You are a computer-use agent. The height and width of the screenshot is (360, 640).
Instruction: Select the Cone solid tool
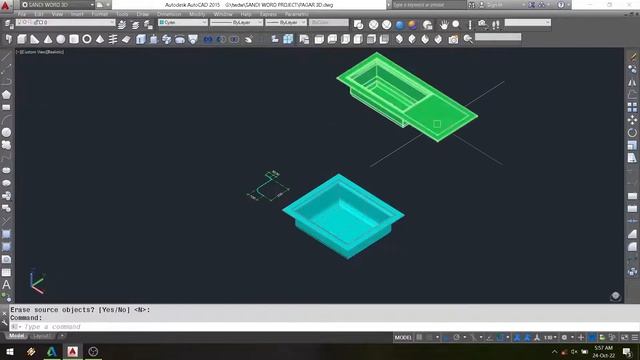[x=48, y=39]
